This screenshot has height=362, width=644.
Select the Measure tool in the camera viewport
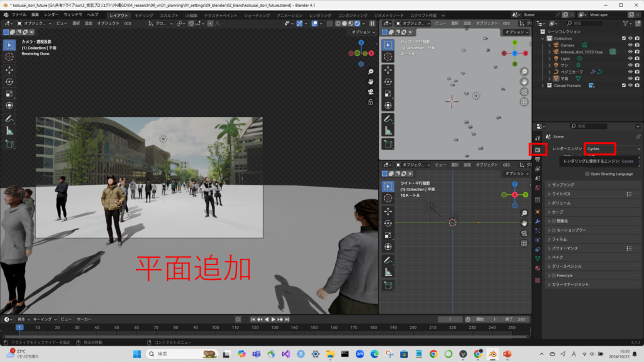(x=9, y=130)
